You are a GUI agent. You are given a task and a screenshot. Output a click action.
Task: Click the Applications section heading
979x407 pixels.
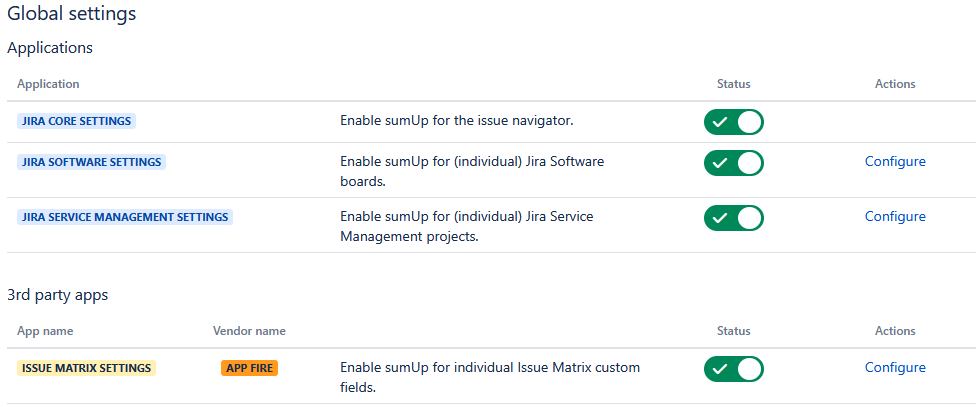click(x=50, y=47)
